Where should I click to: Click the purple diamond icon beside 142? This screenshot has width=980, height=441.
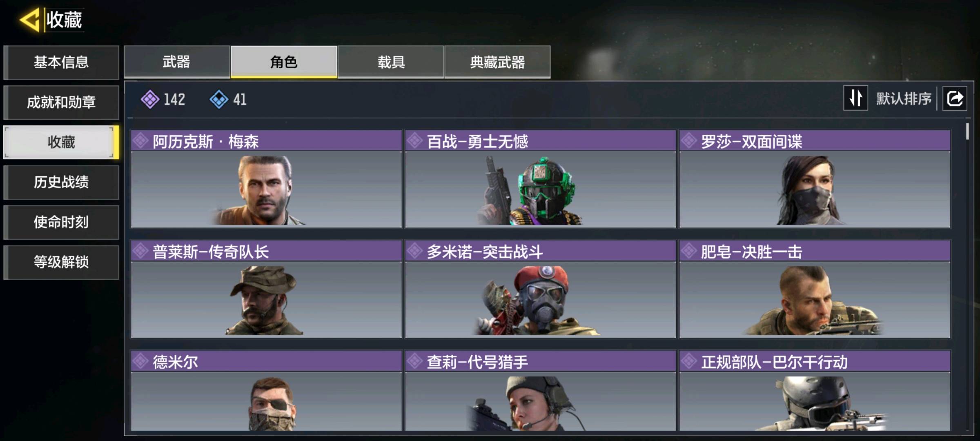coord(150,99)
